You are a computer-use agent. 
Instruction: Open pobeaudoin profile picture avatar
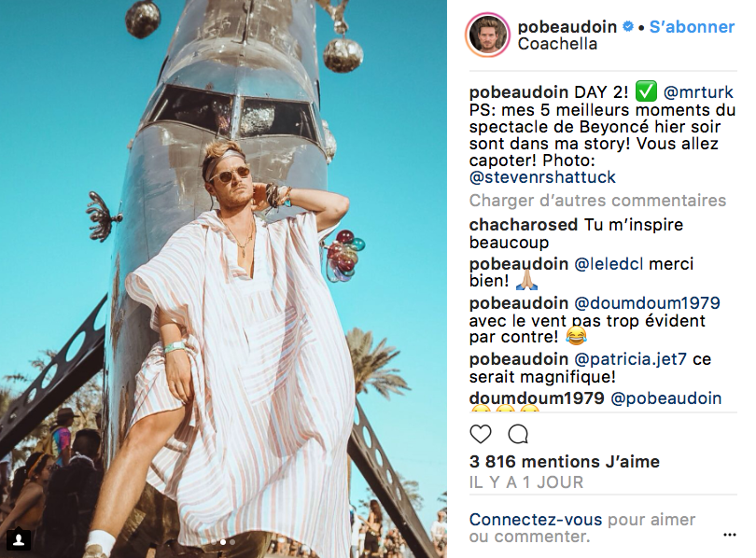487,35
